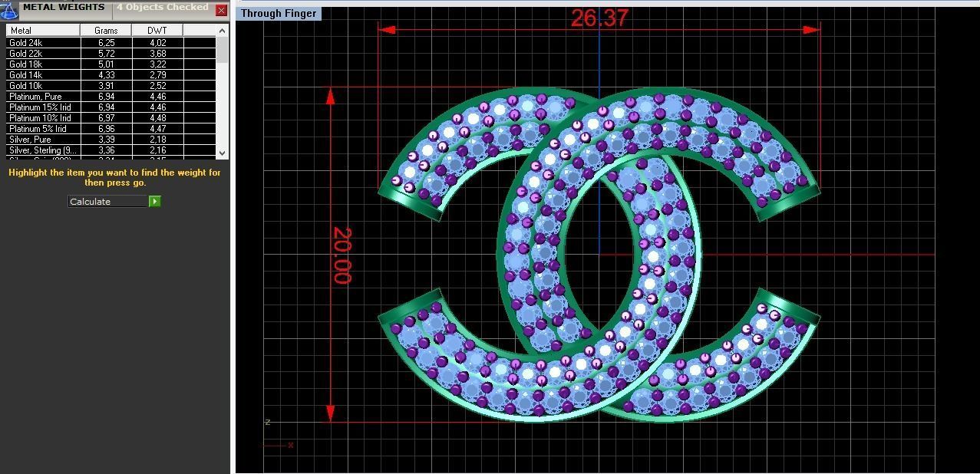980x474 pixels.
Task: Select the Silver, Sterling row
Action: click(111, 150)
